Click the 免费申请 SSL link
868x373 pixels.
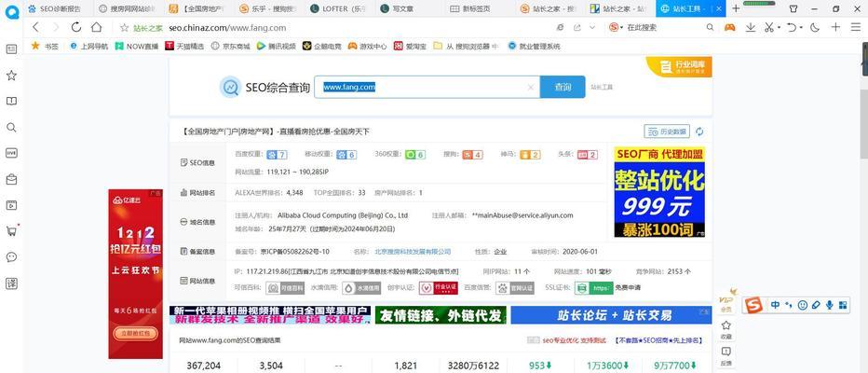click(629, 288)
